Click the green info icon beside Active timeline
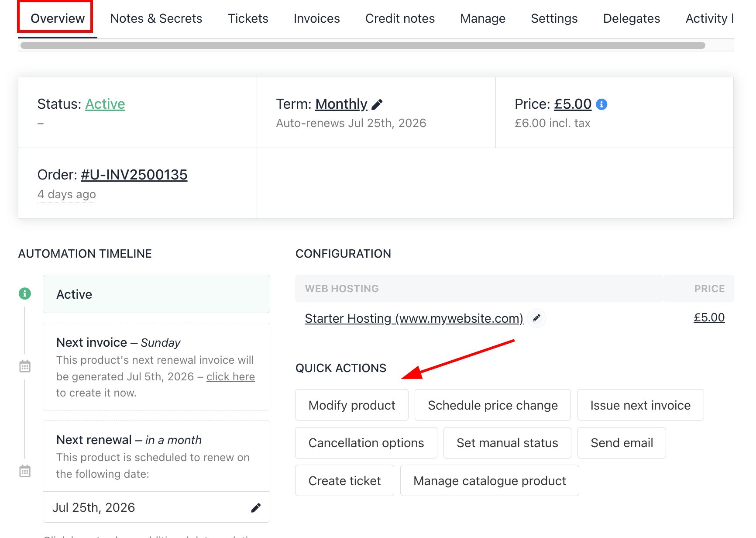756x538 pixels. (x=25, y=293)
